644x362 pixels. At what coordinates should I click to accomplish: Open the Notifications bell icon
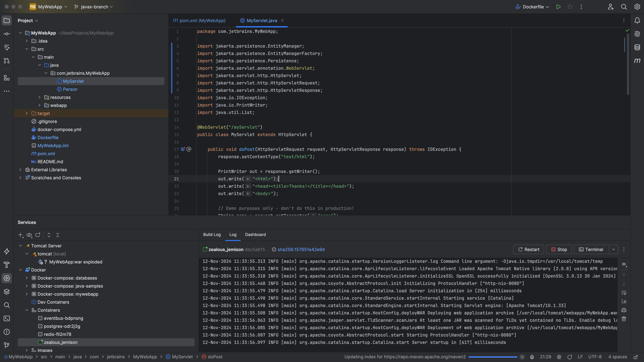637,20
